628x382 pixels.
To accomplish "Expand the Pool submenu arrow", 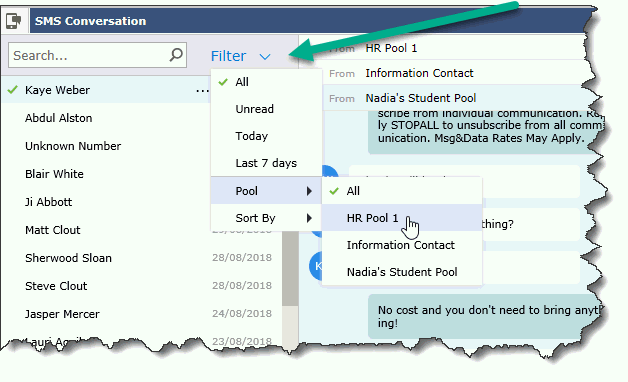I will click(x=309, y=191).
